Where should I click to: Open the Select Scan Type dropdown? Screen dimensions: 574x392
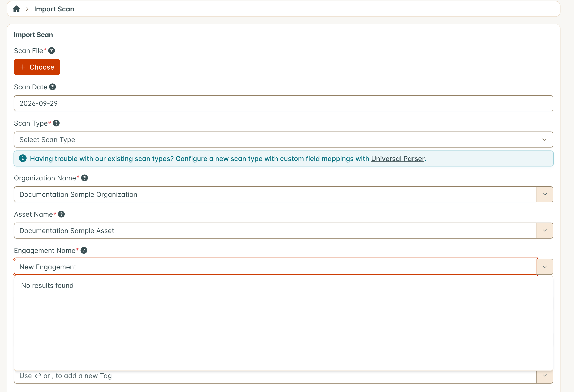(x=283, y=140)
